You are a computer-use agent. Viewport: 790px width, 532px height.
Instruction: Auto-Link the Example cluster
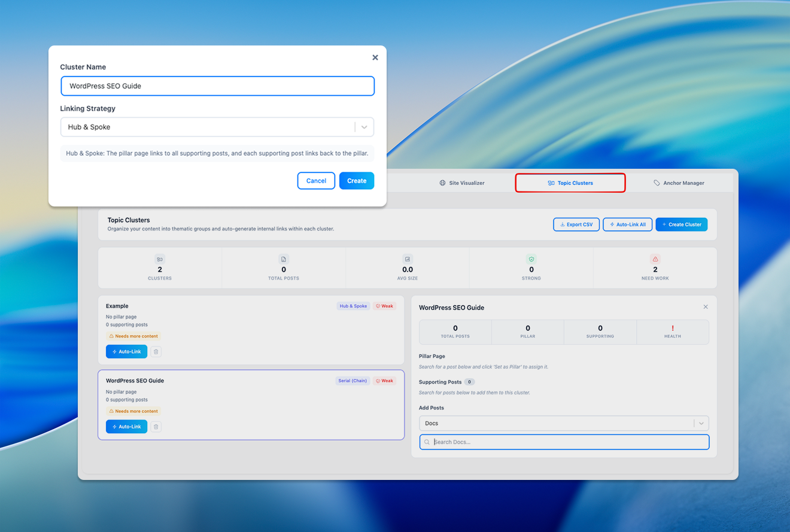126,352
